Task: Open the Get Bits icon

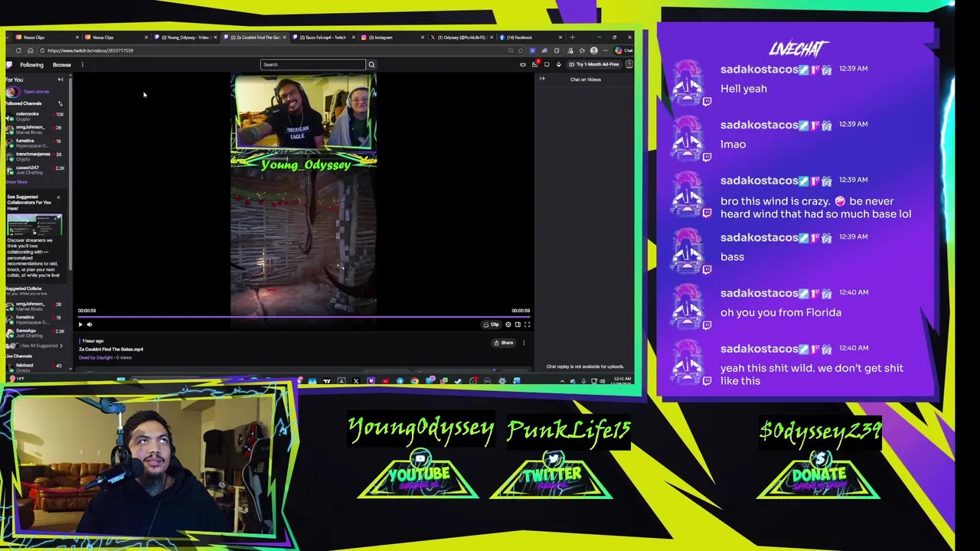Action: coord(559,64)
